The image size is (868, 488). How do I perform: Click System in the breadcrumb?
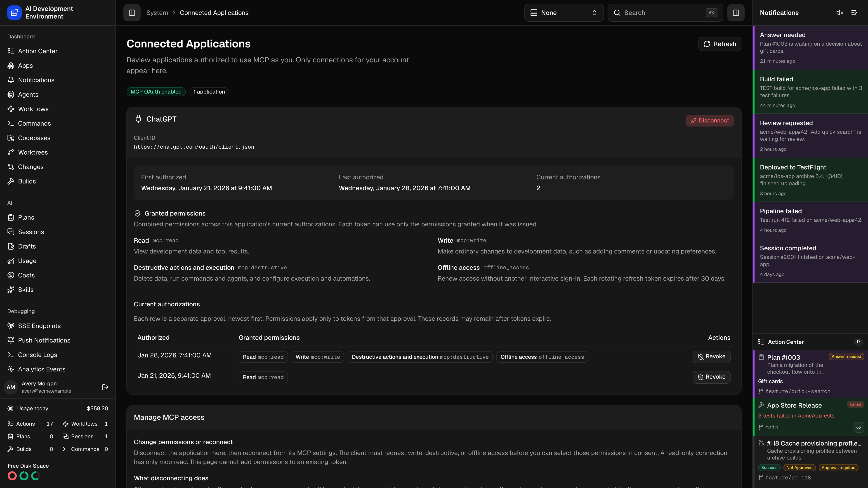[x=157, y=12]
